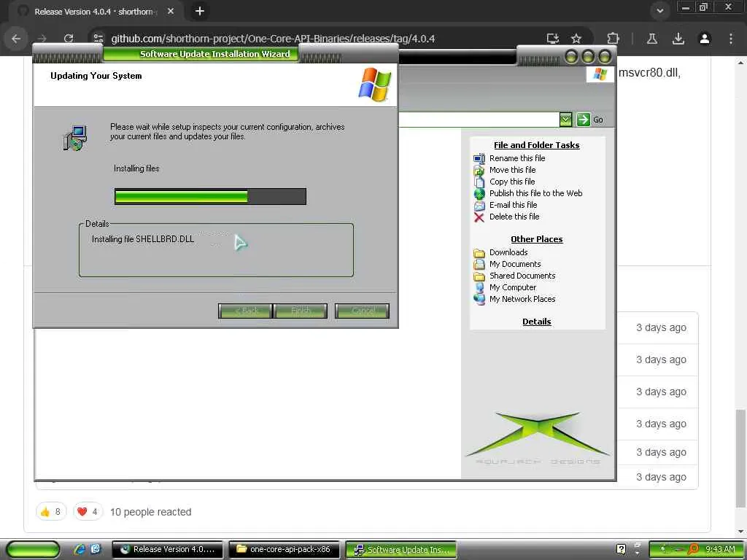Open the browser extensions puzzle icon
This screenshot has width=747, height=560.
click(x=613, y=39)
